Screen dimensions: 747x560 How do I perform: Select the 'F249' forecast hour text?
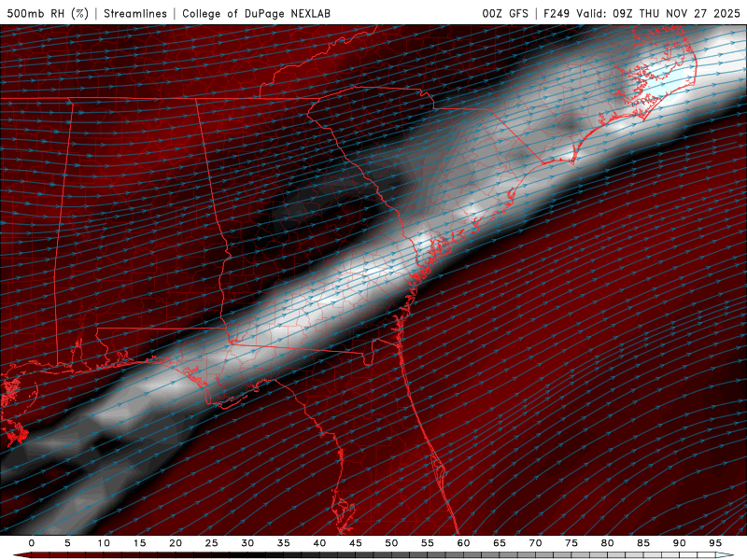tap(557, 13)
